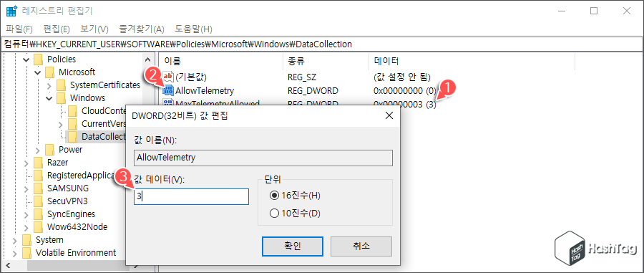Click the registry path address bar

pyautogui.click(x=322, y=44)
